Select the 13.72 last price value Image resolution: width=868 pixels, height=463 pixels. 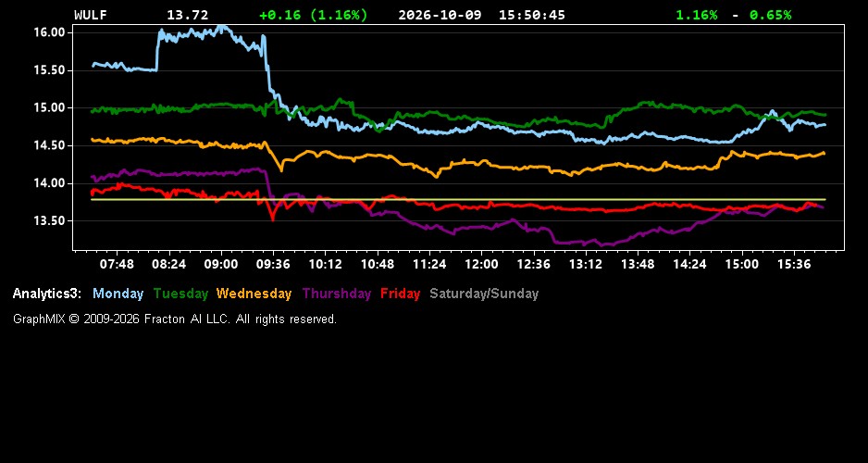(188, 15)
